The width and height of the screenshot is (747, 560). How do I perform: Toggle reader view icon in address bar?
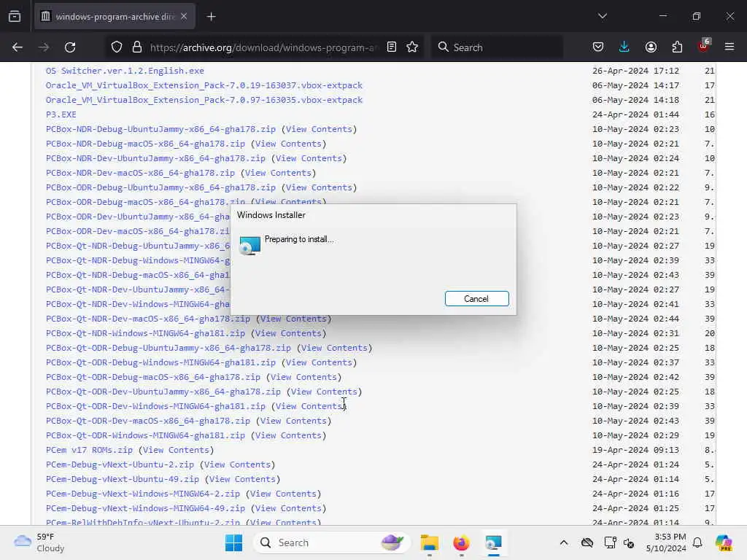point(392,47)
